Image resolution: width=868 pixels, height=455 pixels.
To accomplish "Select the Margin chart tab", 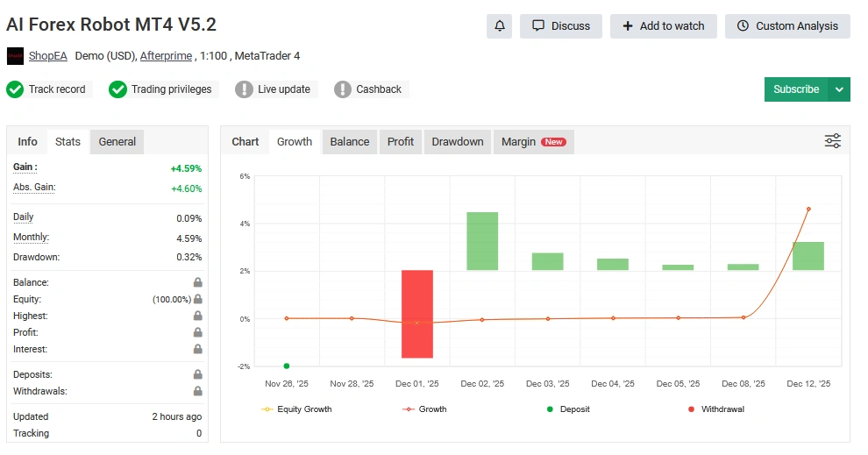I will pyautogui.click(x=533, y=142).
